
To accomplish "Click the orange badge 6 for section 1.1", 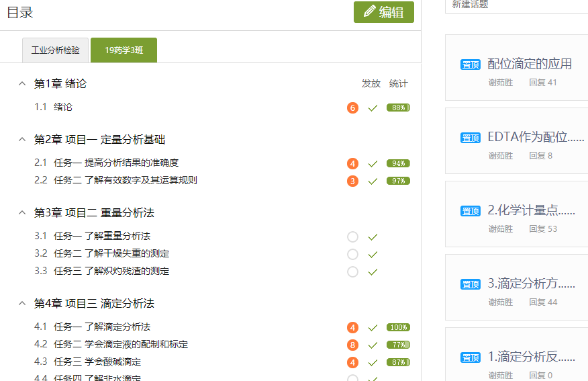I will 352,108.
